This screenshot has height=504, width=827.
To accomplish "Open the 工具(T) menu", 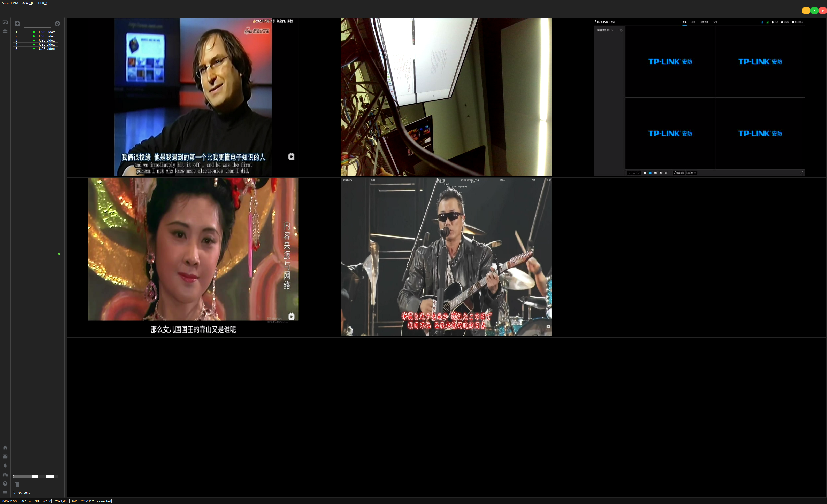I will point(42,3).
